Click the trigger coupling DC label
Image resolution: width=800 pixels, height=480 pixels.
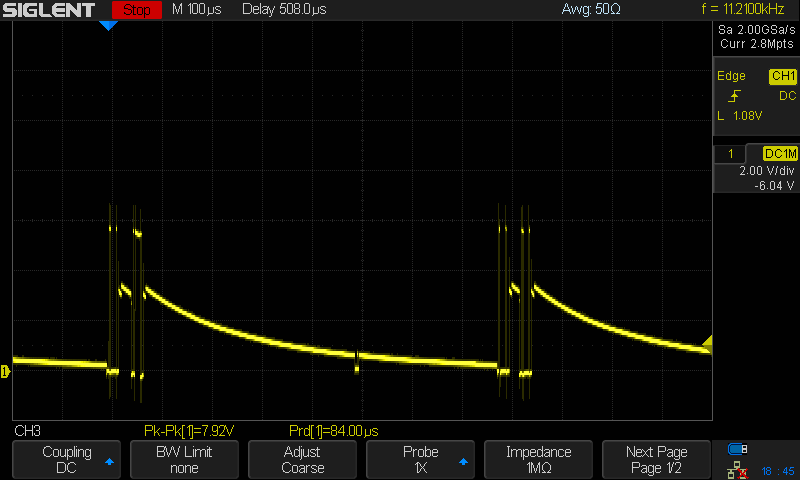coord(787,96)
